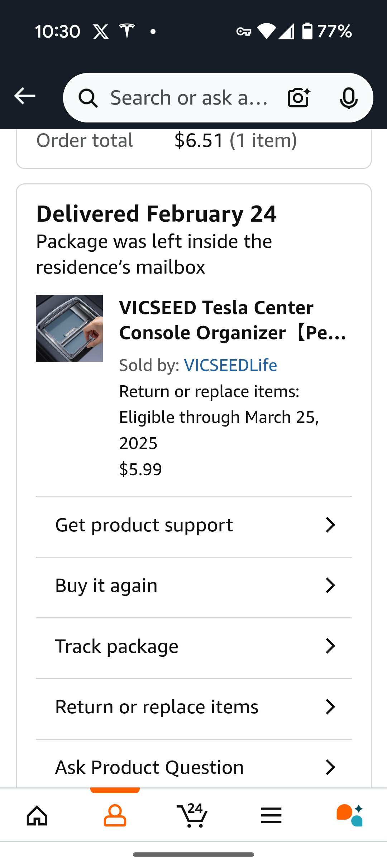Select Return or replace items
387x868 pixels.
click(x=194, y=707)
